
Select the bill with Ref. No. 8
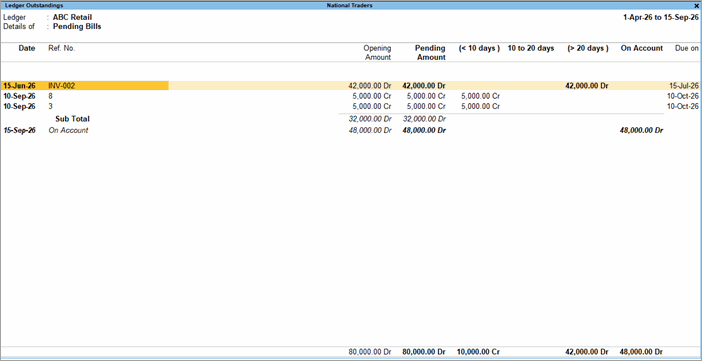coord(351,96)
